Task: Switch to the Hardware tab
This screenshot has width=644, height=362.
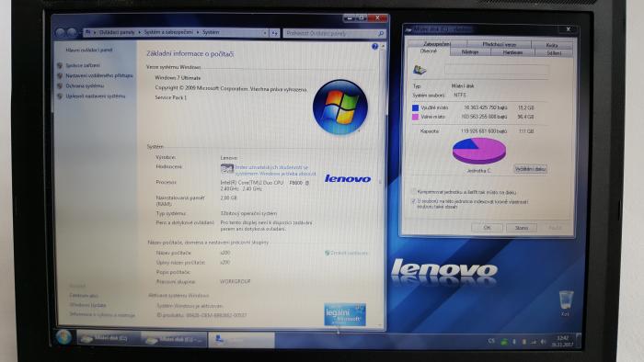Action: pos(512,52)
